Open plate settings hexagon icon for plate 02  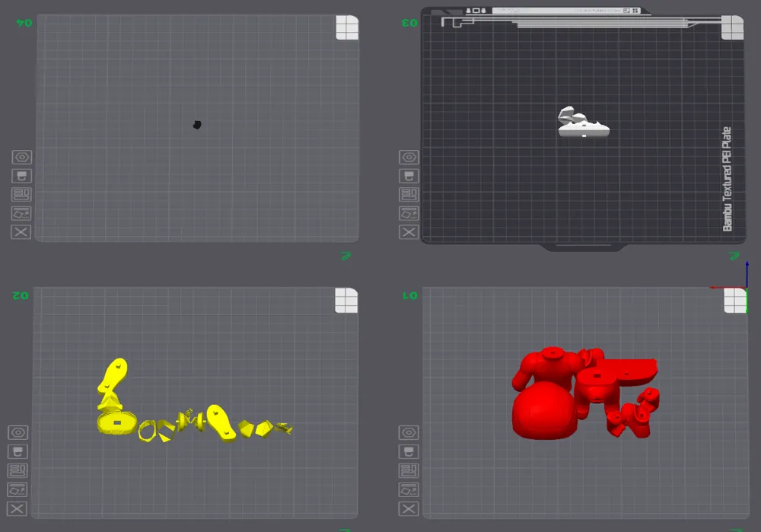click(18, 432)
